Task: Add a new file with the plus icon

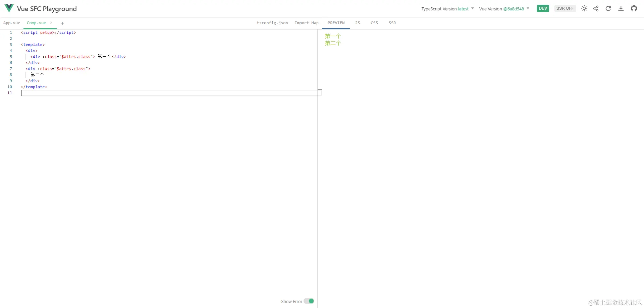Action: [x=62, y=23]
